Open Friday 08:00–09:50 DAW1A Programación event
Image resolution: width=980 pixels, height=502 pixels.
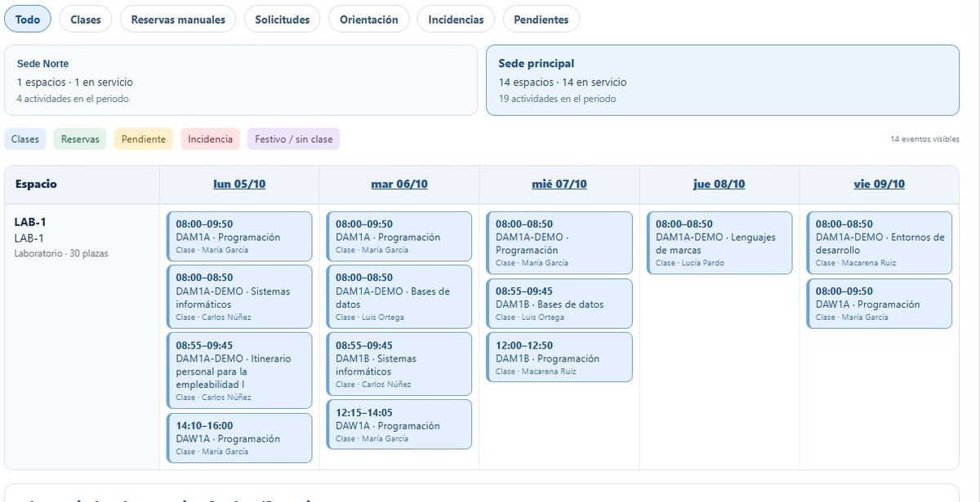coord(880,304)
